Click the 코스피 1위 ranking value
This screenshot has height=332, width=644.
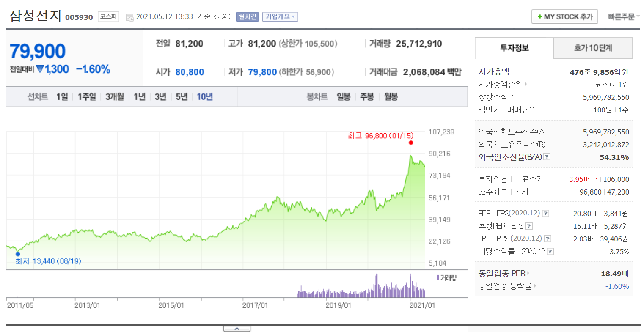pos(611,84)
